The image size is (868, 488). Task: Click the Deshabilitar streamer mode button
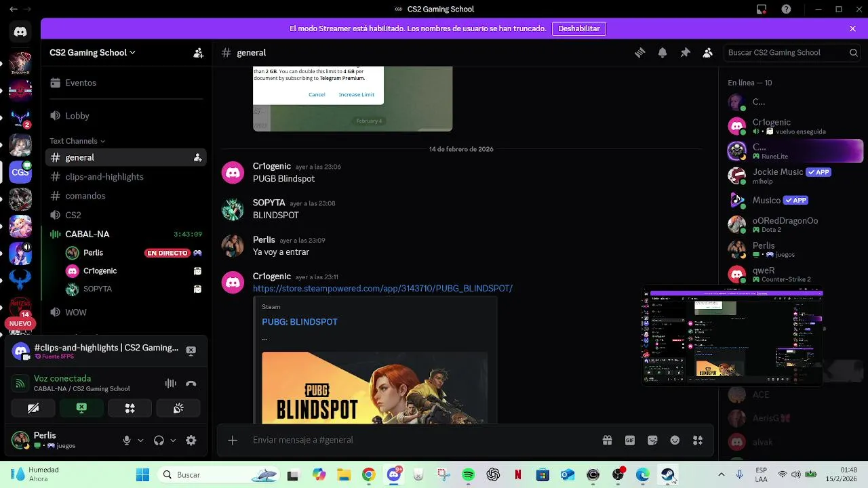click(x=579, y=28)
